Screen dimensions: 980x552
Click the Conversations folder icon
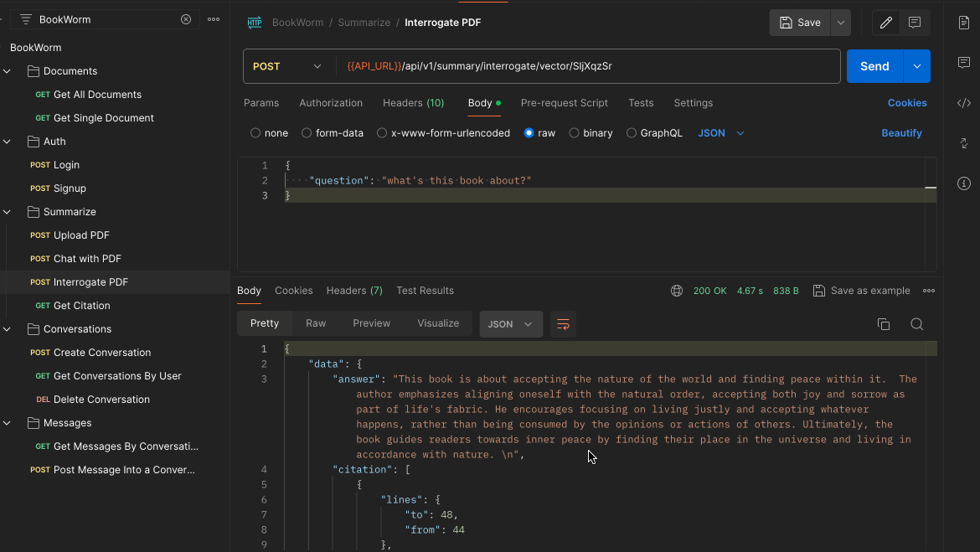34,329
